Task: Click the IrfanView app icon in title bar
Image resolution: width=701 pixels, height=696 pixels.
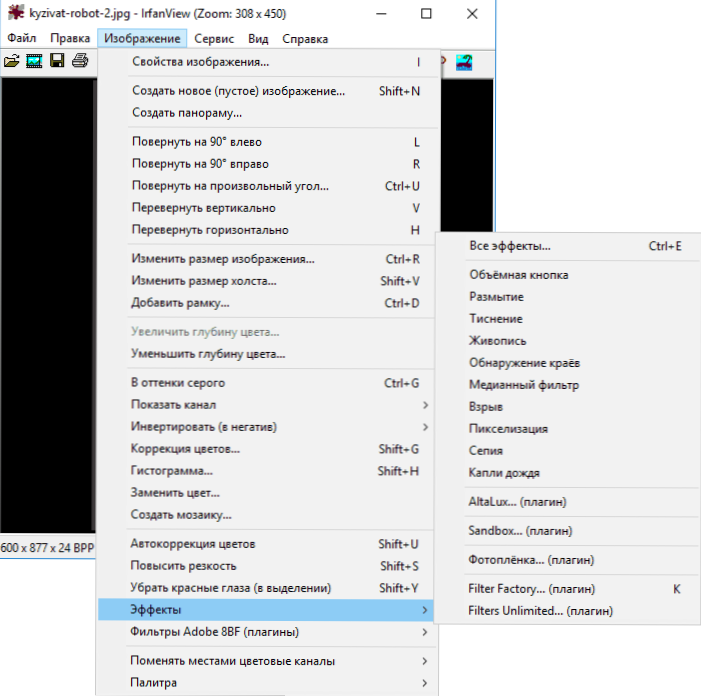Action: point(16,13)
